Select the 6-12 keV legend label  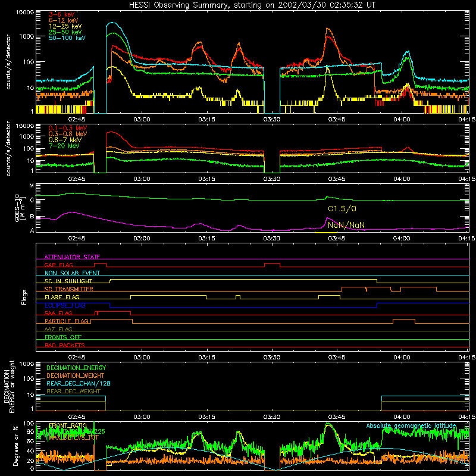(x=64, y=20)
